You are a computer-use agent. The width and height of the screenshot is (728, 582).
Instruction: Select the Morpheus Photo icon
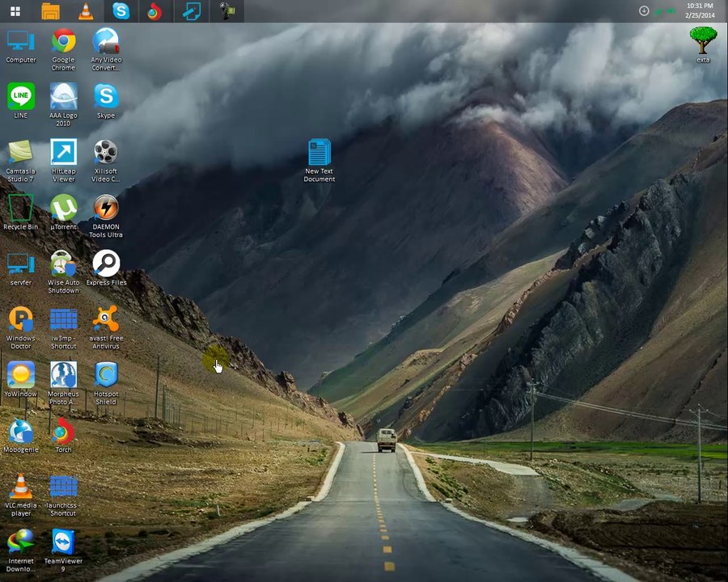pos(64,383)
